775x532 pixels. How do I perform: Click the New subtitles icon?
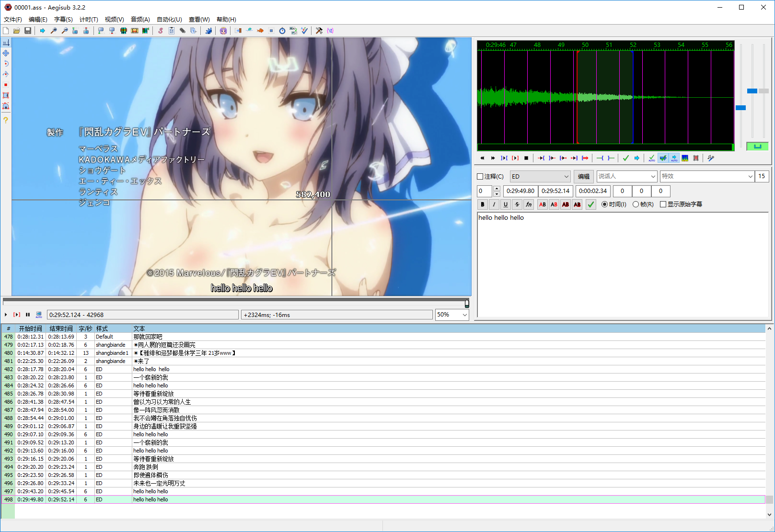click(6, 31)
